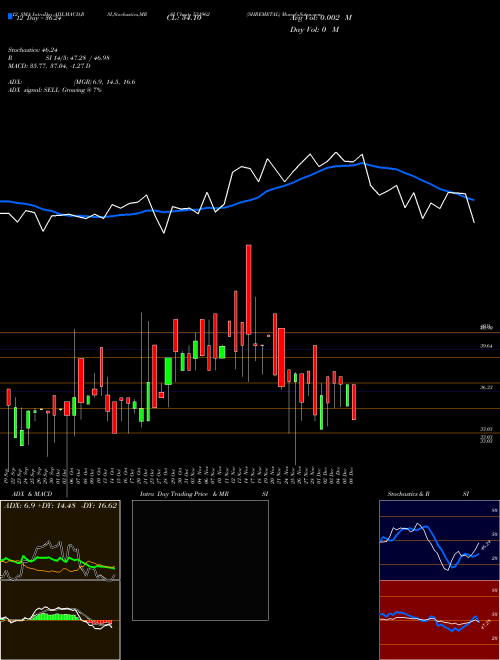Open the MACD histogram panel
Image resolution: width=500 pixels, height=660 pixels.
point(60,620)
